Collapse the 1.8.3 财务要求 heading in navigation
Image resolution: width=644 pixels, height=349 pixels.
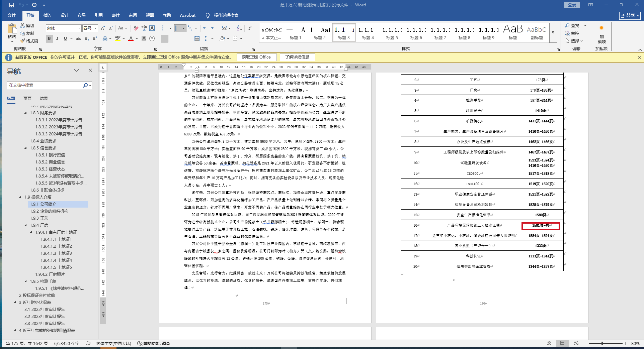coord(26,113)
